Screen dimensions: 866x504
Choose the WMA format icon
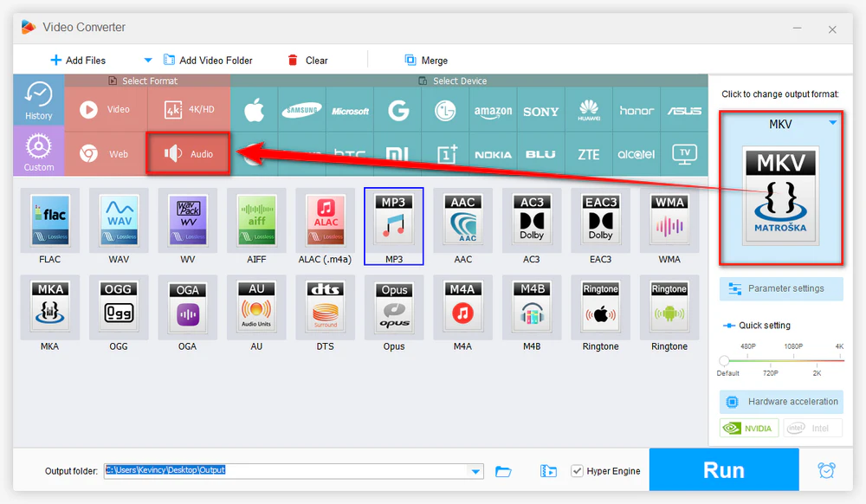point(669,221)
